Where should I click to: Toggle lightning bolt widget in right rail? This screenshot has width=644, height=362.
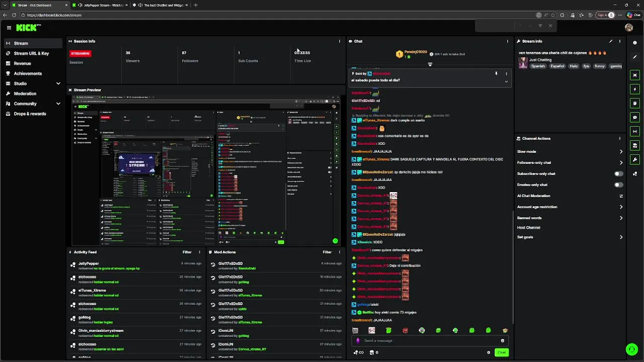point(635,89)
